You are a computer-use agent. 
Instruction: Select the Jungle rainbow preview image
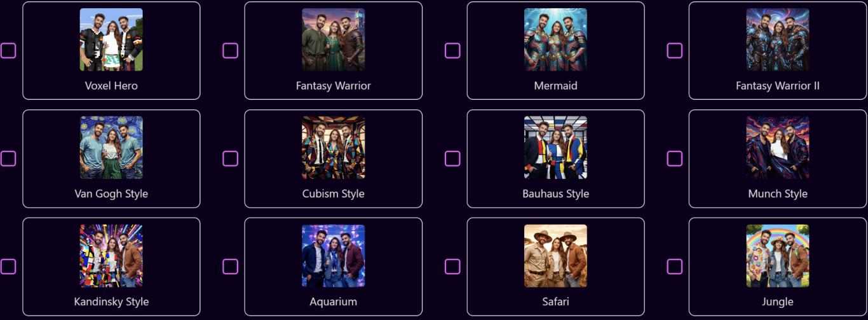click(778, 256)
